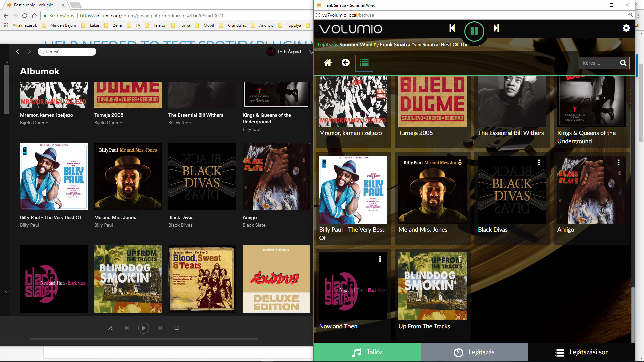Skip to previous track in Volumio
This screenshot has height=362, width=644.
[x=452, y=28]
